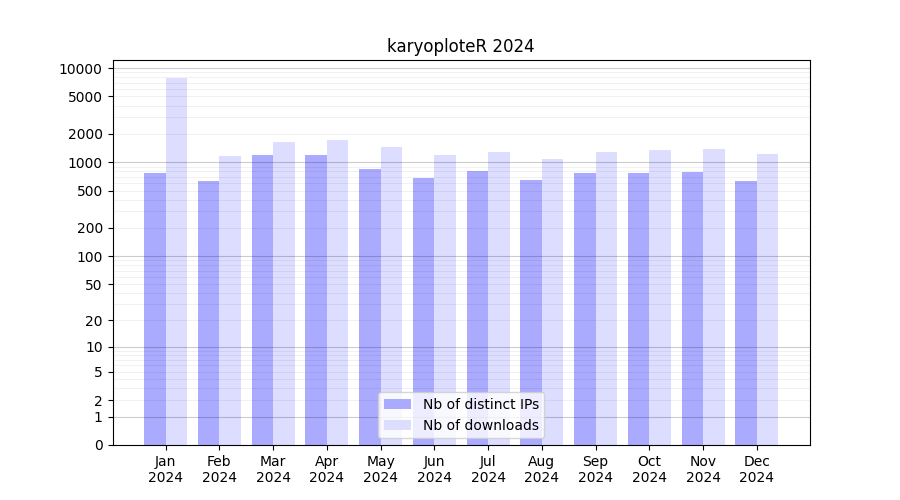Click the Oct 2024 downloads bar
Image resolution: width=900 pixels, height=500 pixels.
point(660,297)
